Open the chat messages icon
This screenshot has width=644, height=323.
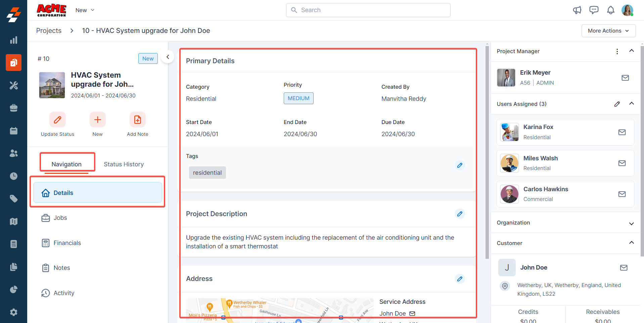pyautogui.click(x=594, y=10)
